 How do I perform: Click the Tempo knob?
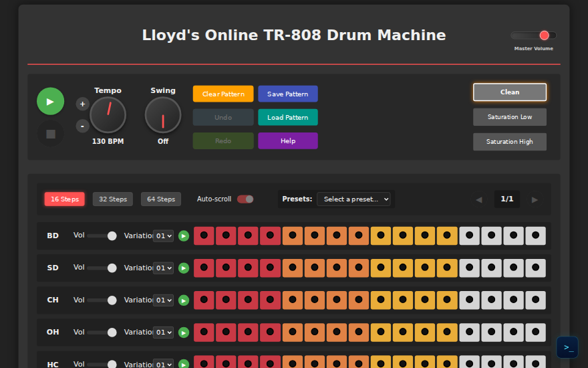(108, 115)
